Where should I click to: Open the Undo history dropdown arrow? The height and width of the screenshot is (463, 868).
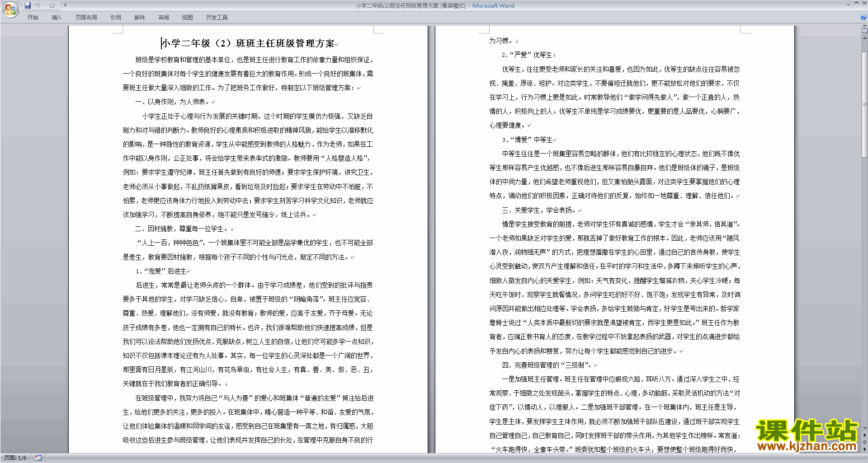point(44,5)
